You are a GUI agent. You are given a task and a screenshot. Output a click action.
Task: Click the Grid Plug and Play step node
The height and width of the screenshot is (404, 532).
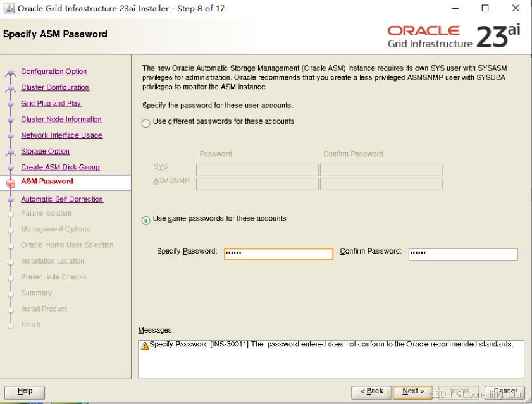click(11, 104)
